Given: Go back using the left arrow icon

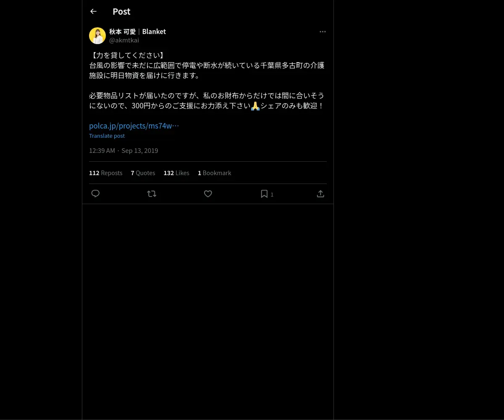Looking at the screenshot, I should (x=93, y=11).
